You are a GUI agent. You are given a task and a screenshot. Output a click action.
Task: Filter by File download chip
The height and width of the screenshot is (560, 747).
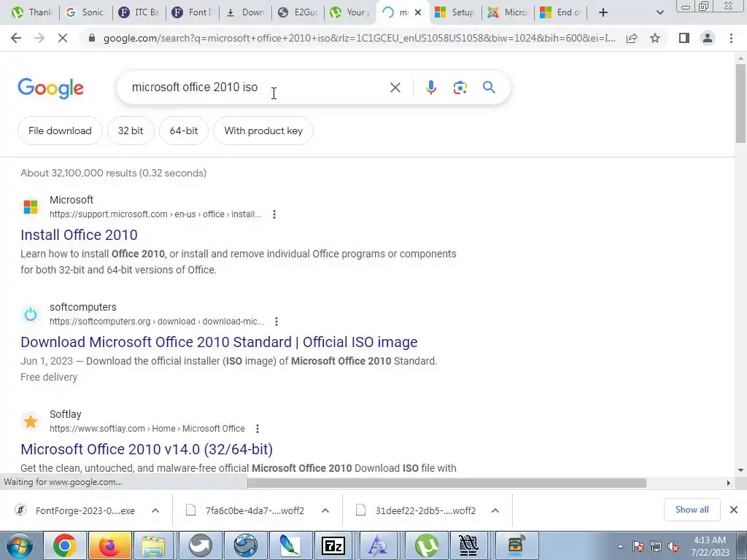(60, 131)
